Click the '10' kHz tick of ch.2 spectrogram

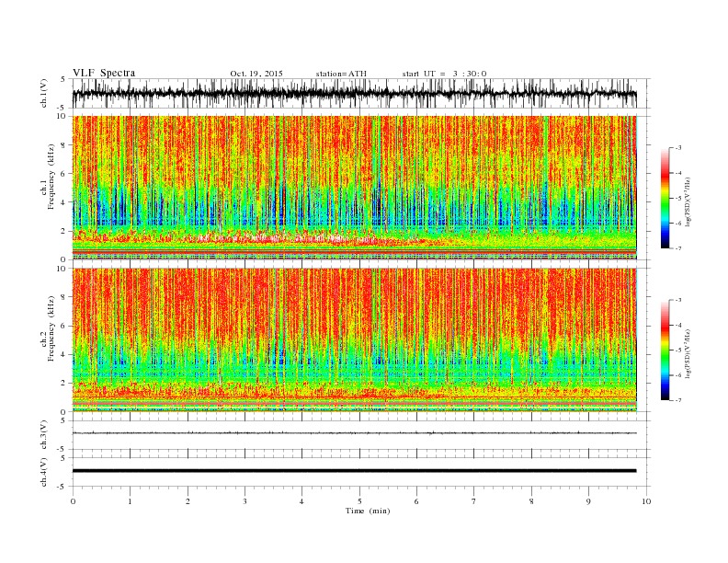[63, 269]
